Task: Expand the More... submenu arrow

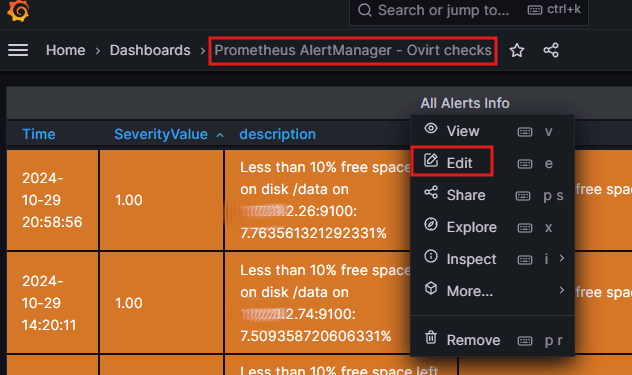Action: pos(562,290)
